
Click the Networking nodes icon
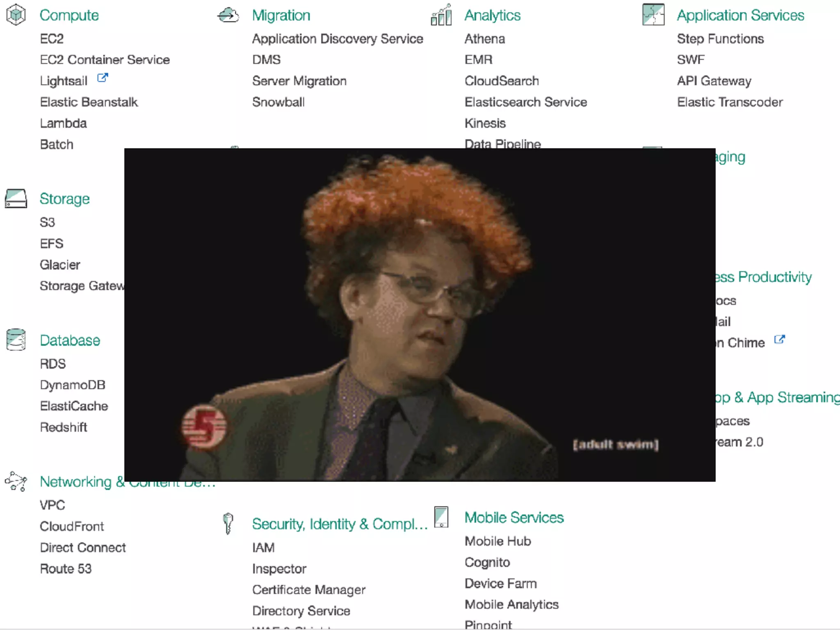[x=16, y=482]
